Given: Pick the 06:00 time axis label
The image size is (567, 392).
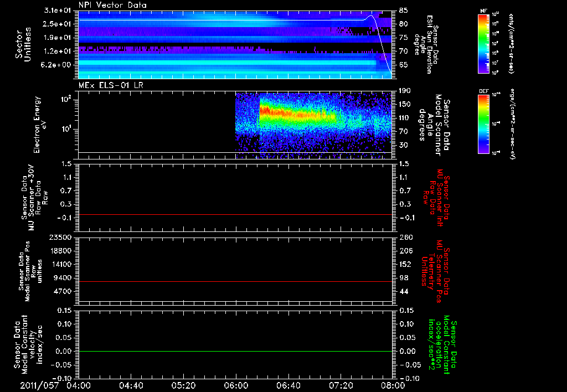Looking at the screenshot, I should tap(236, 385).
